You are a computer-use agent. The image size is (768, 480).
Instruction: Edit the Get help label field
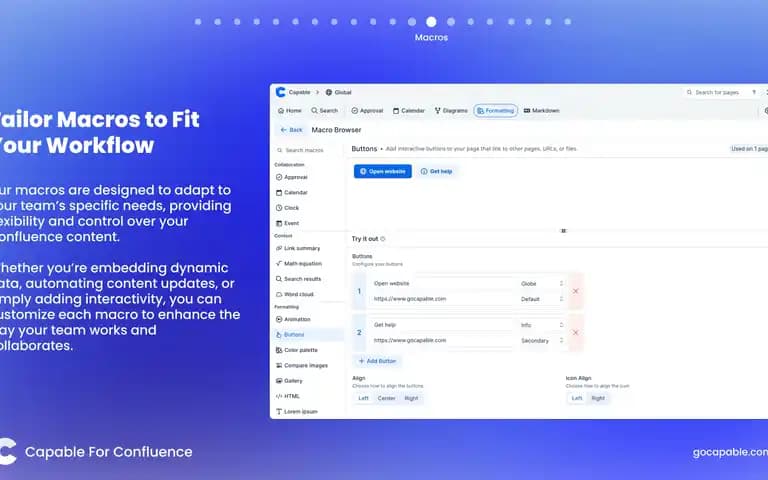(x=442, y=325)
